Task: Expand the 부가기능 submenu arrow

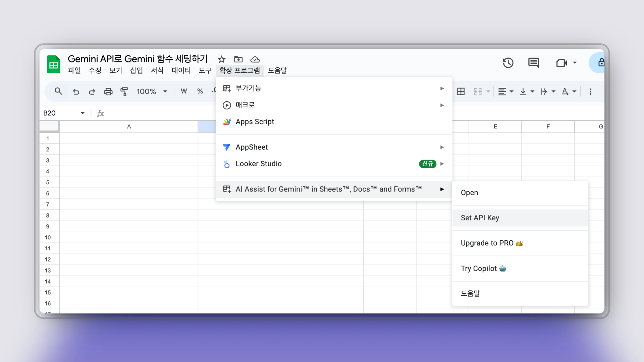Action: click(x=442, y=88)
